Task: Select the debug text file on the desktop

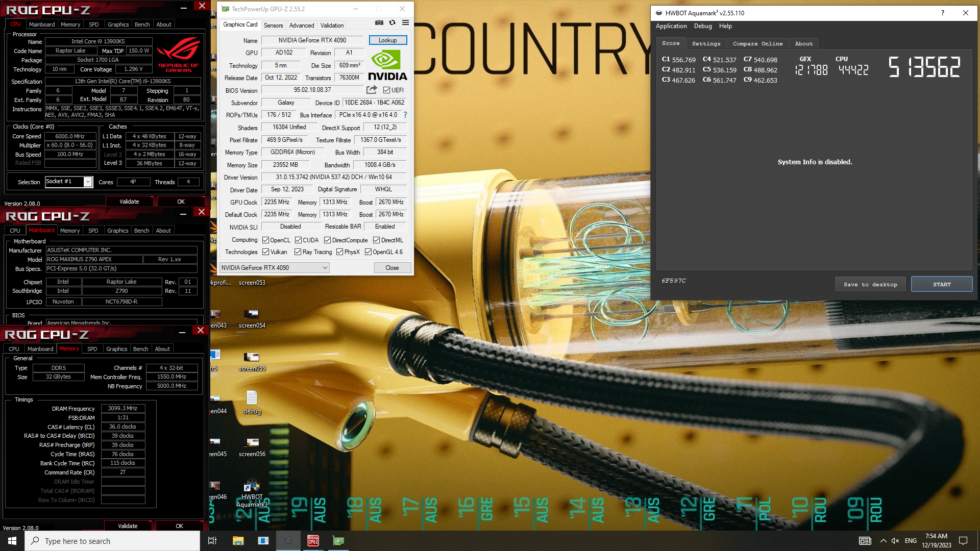Action: point(252,402)
